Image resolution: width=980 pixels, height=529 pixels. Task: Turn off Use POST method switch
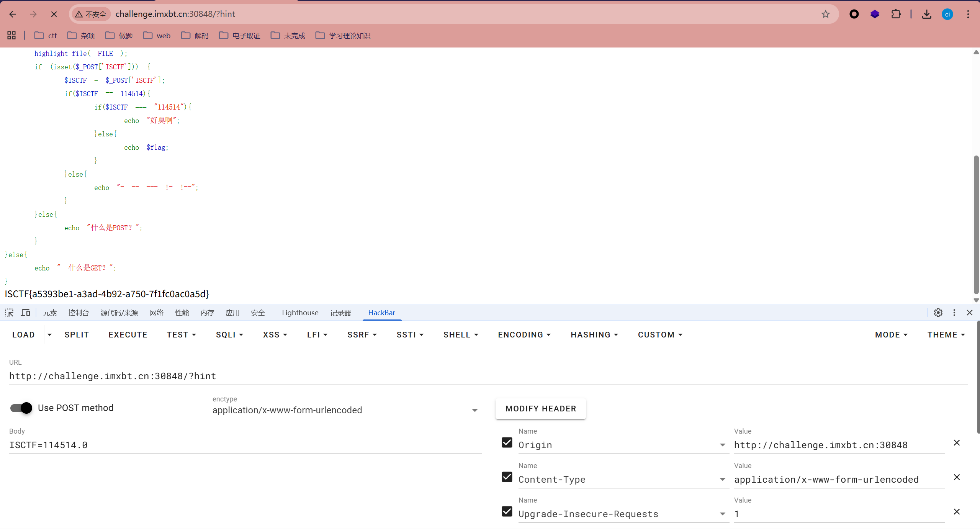(x=21, y=408)
